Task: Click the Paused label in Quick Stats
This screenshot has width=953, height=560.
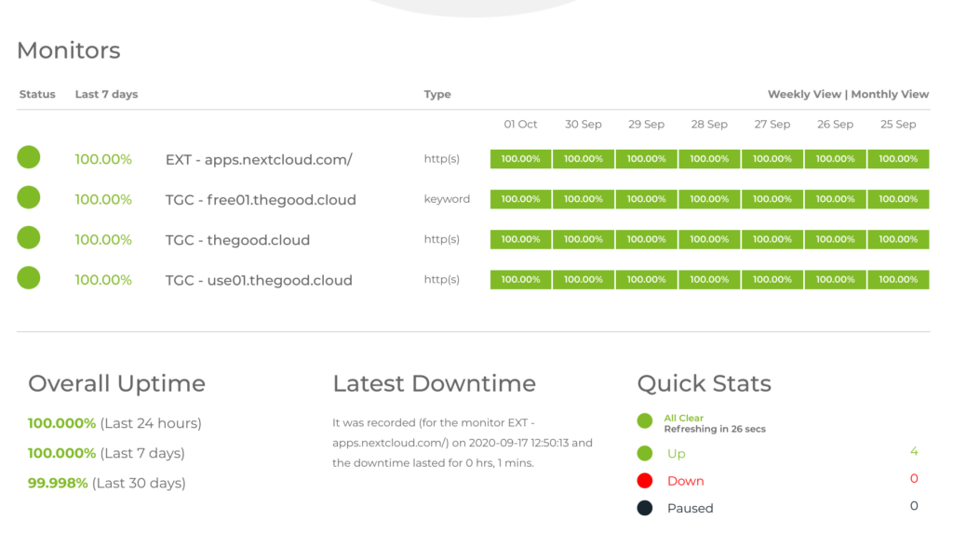Action: click(691, 508)
